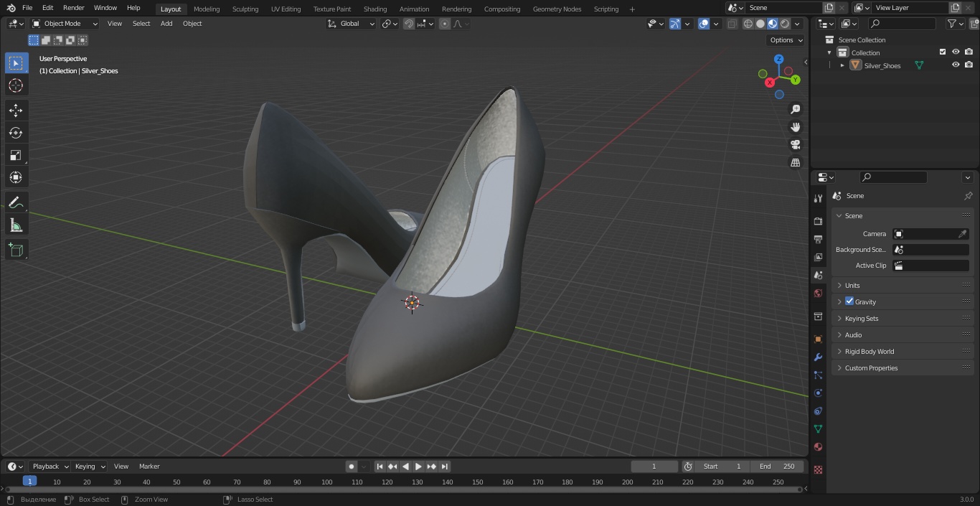Open the Texture properties tab

pos(818,469)
